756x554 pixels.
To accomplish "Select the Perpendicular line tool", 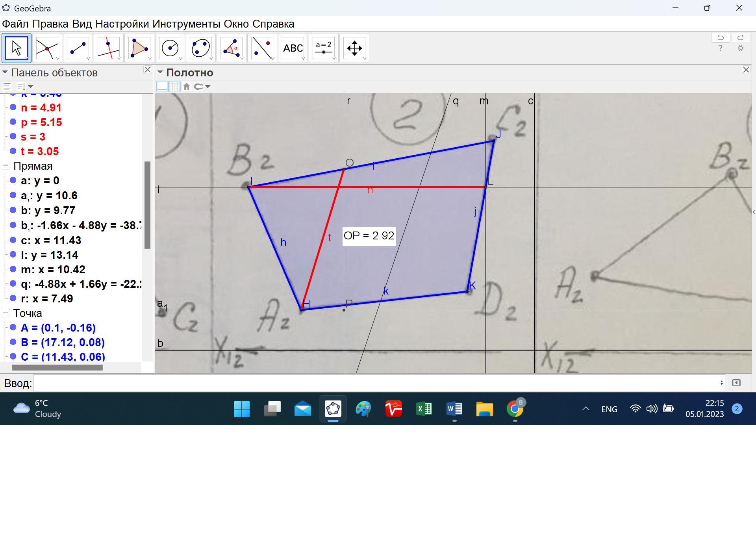I will pos(108,48).
